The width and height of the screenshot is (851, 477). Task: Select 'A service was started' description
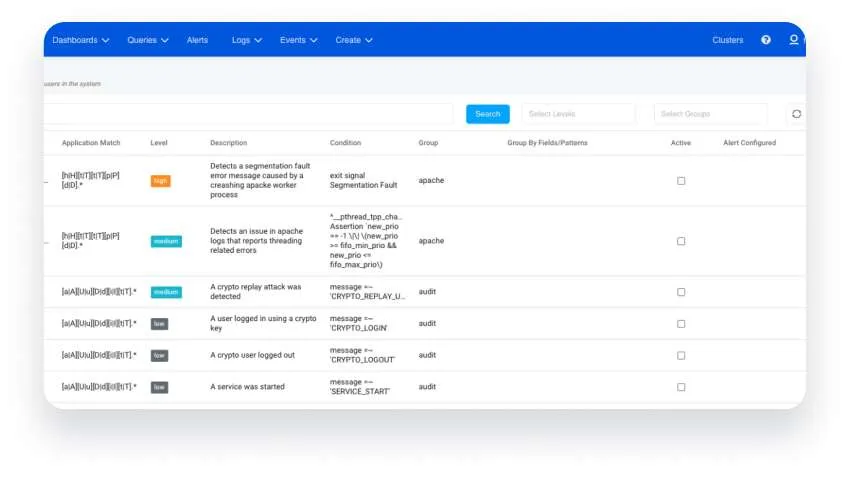point(247,386)
